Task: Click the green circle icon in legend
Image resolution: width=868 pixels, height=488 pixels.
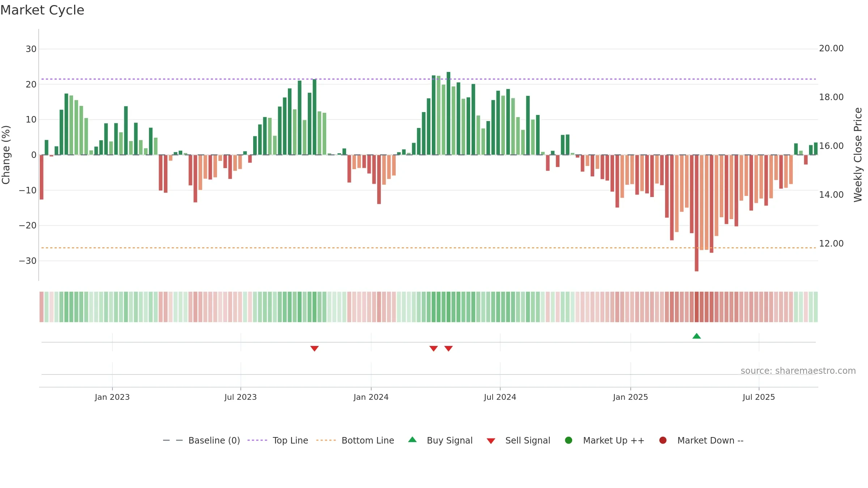Action: coord(569,440)
